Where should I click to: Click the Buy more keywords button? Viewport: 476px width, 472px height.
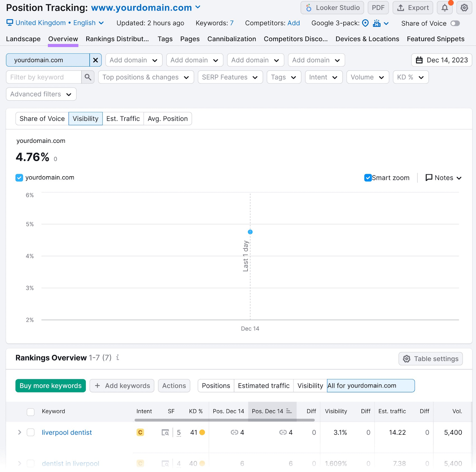[50, 386]
